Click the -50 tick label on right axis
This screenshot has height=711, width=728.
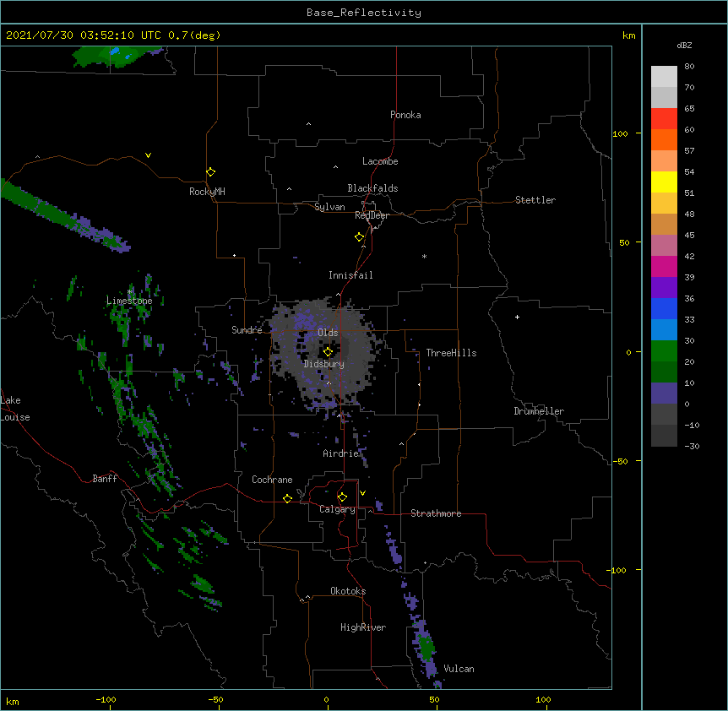click(x=620, y=461)
